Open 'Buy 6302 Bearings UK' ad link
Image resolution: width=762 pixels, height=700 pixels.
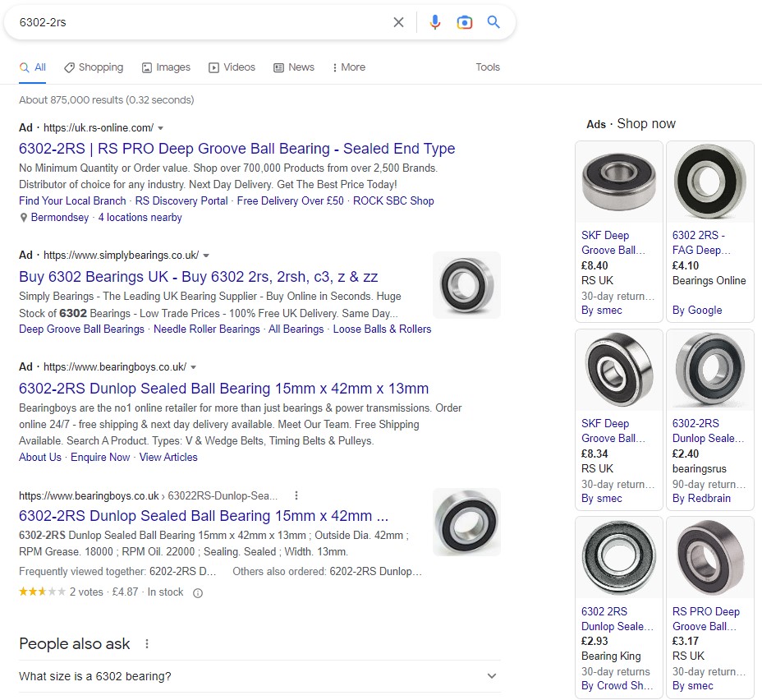pyautogui.click(x=198, y=277)
